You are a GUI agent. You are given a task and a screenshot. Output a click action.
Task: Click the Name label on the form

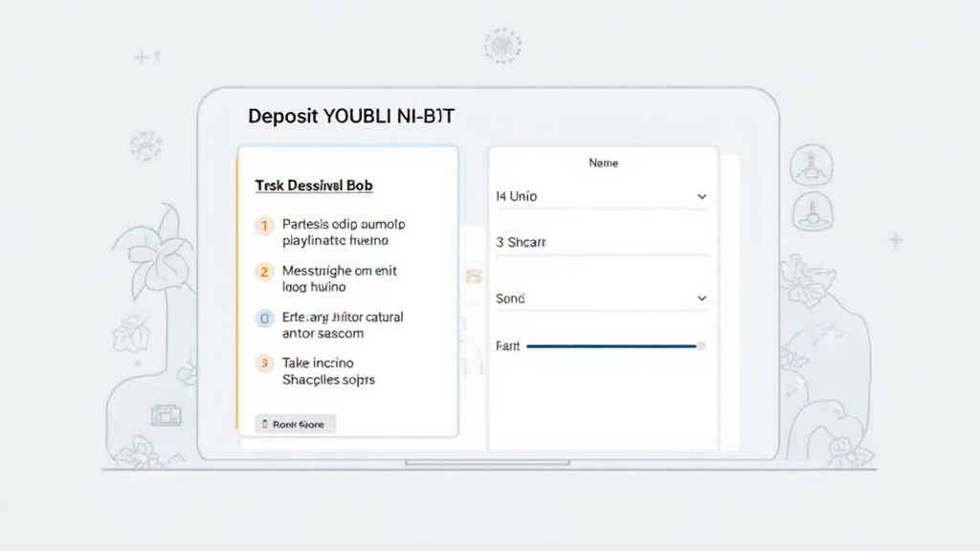pyautogui.click(x=603, y=163)
